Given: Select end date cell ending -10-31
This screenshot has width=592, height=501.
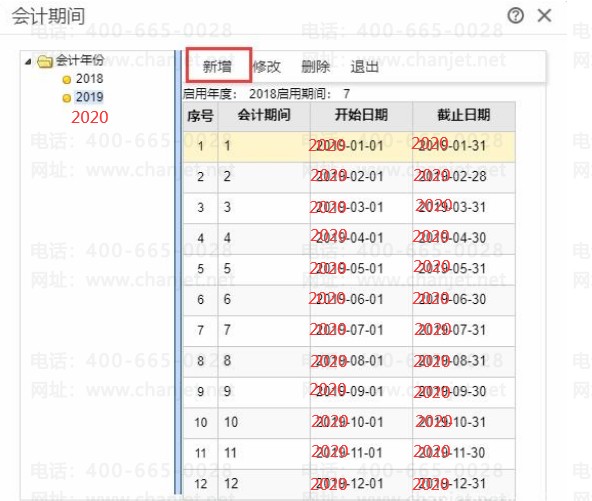Looking at the screenshot, I should 464,422.
